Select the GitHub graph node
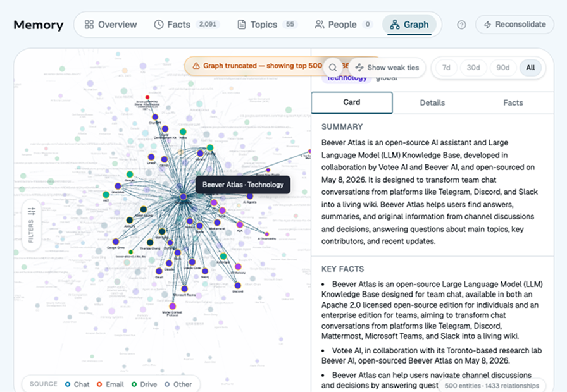Screen dimensions: 567x392 [x=164, y=159]
